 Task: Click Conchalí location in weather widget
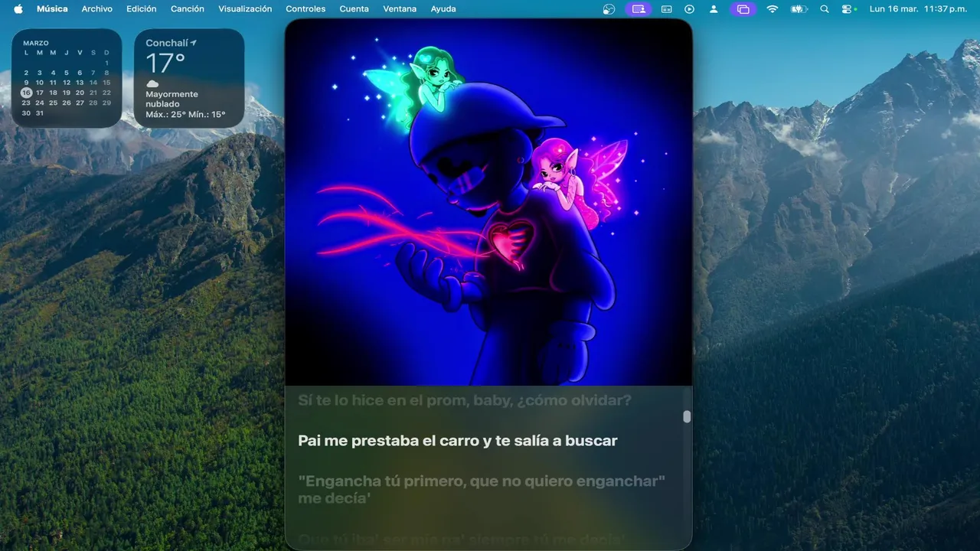tap(167, 44)
